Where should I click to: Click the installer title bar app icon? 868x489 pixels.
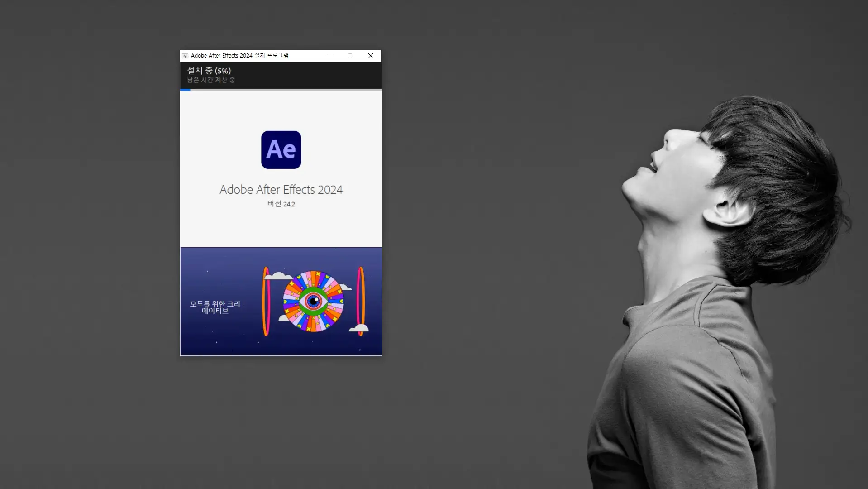pyautogui.click(x=185, y=56)
